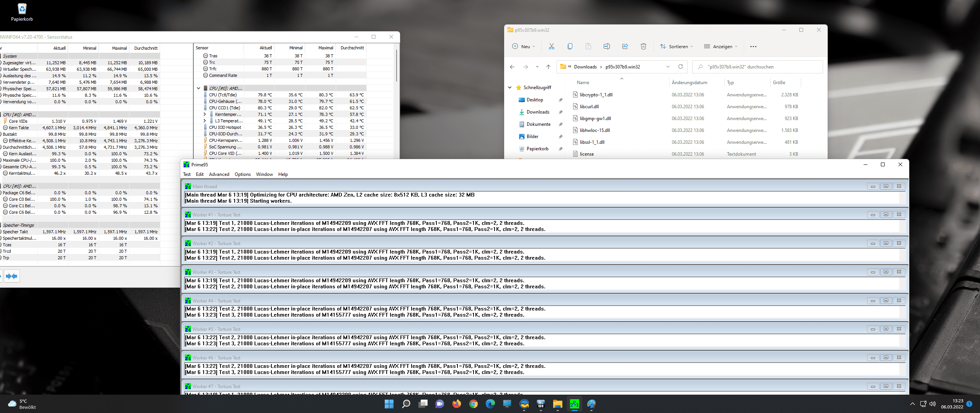The width and height of the screenshot is (980, 413).
Task: Select Downloads in the navigation pane
Action: coord(537,112)
